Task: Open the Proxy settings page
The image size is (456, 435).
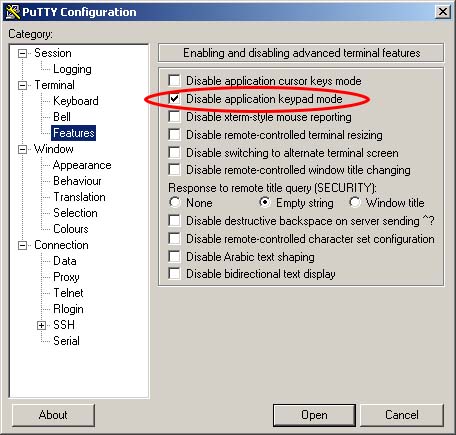Action: coord(66,277)
